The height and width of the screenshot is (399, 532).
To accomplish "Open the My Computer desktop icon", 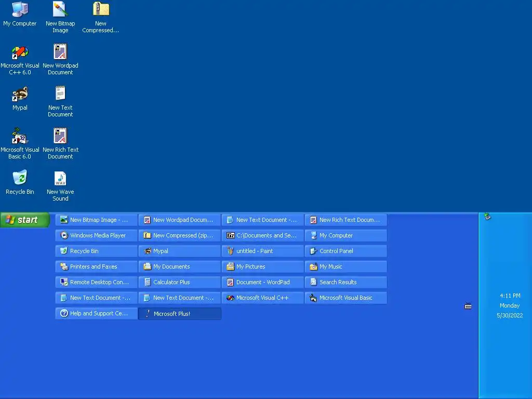I will 20,14.
